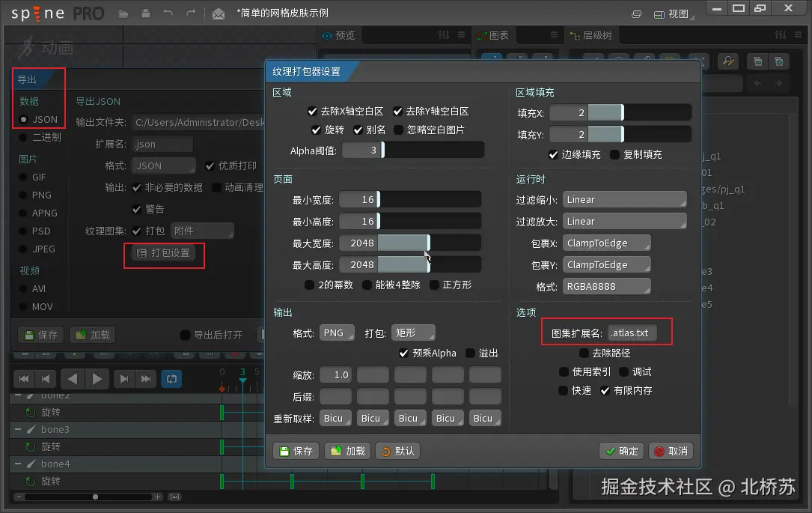Image resolution: width=812 pixels, height=513 pixels.
Task: Redo with the title bar arrow
Action: point(191,14)
